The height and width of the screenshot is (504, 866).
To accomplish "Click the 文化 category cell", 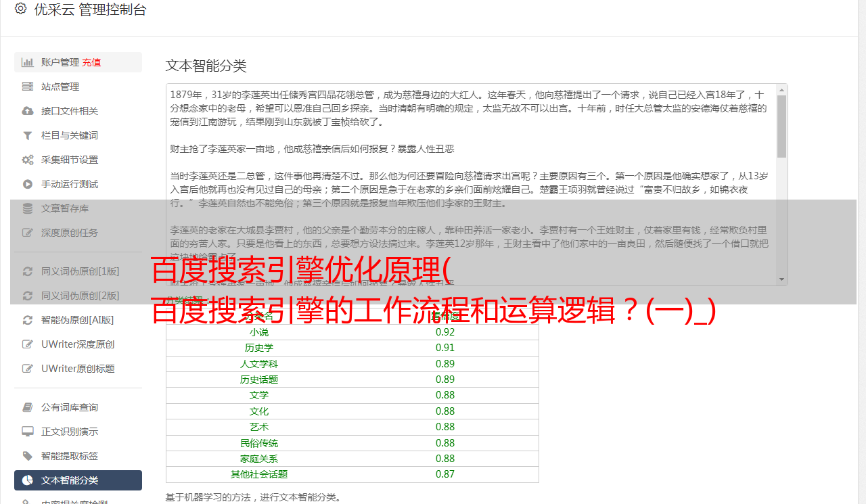I will coord(259,411).
